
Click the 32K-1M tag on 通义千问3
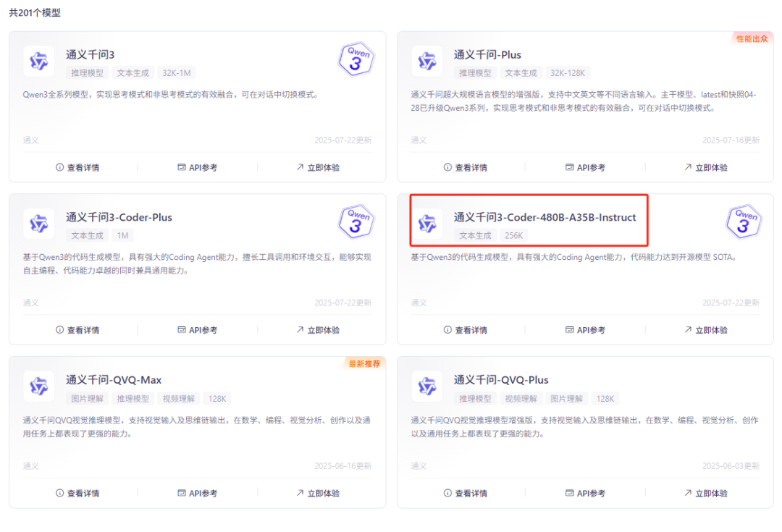point(177,73)
